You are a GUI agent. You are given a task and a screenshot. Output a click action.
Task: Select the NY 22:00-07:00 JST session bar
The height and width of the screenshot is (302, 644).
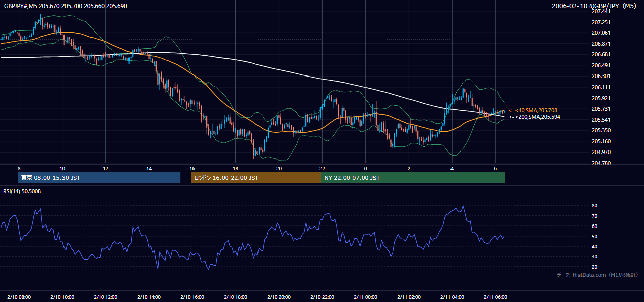(413, 178)
